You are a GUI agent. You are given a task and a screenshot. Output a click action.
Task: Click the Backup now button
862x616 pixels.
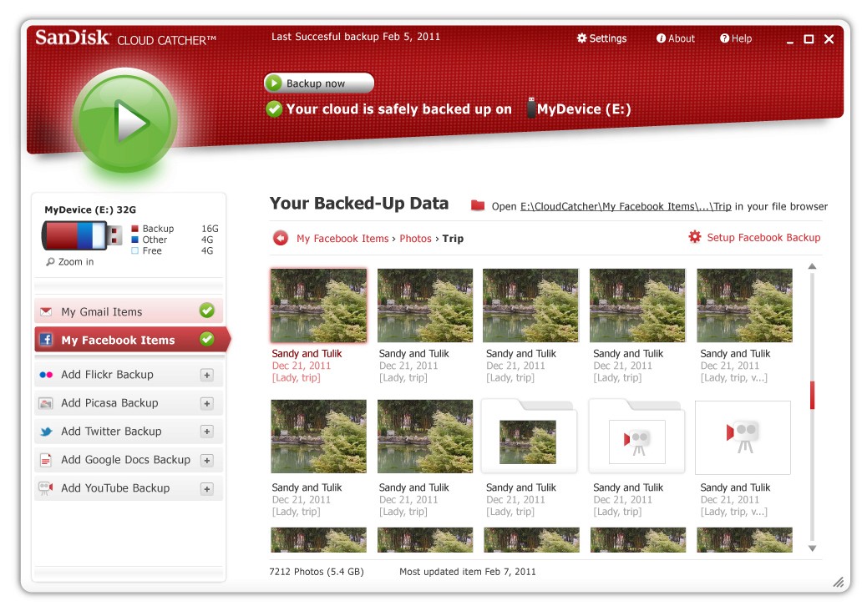(319, 83)
